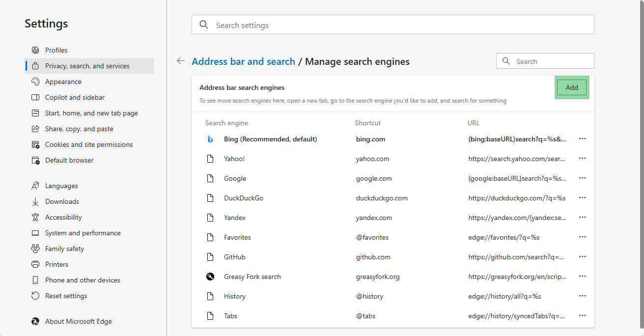The height and width of the screenshot is (336, 644).
Task: Click the back arrow beside Address bar and search
Action: (181, 61)
